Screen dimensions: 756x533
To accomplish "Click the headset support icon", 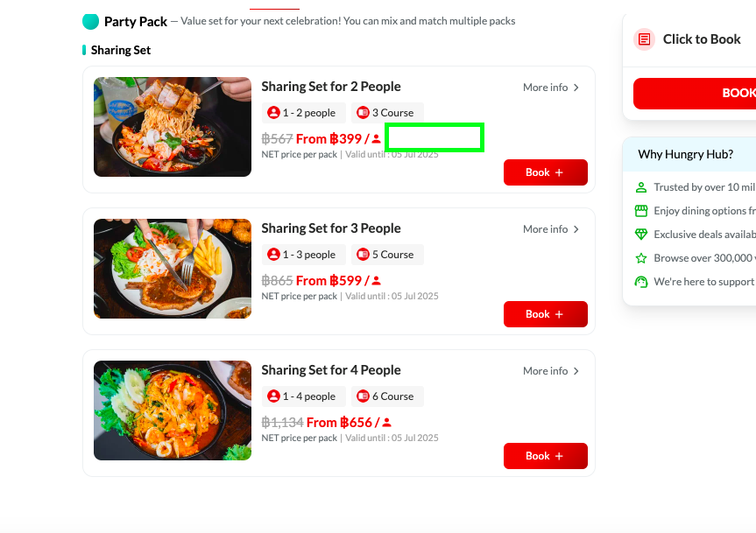I will (641, 282).
